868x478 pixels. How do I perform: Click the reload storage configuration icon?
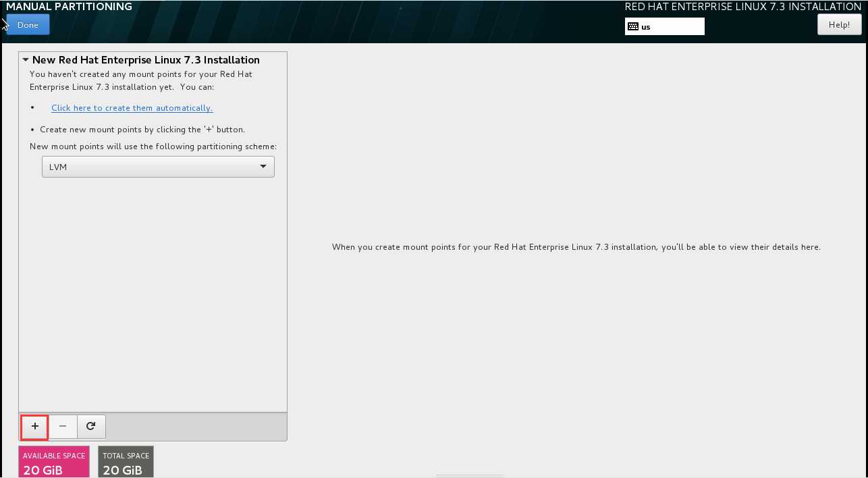pos(91,427)
